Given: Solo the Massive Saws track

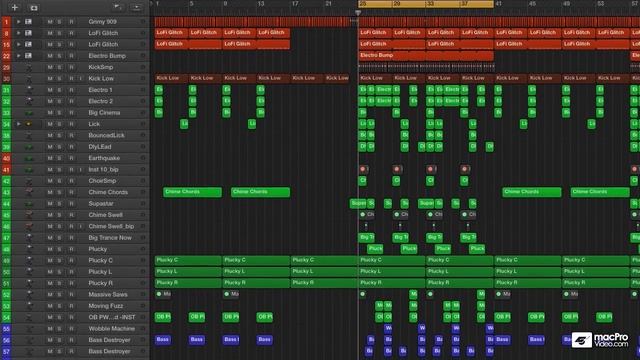Looking at the screenshot, I should click(x=60, y=294).
